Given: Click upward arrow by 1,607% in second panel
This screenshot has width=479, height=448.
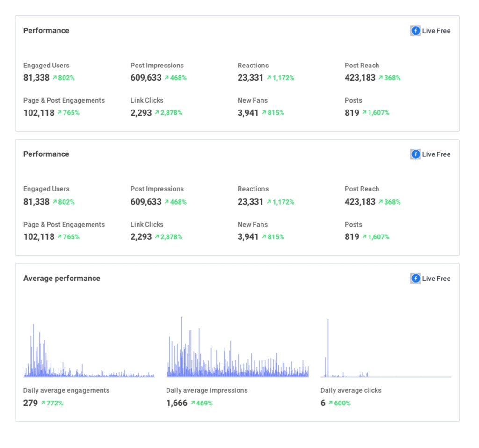Looking at the screenshot, I should click(364, 237).
